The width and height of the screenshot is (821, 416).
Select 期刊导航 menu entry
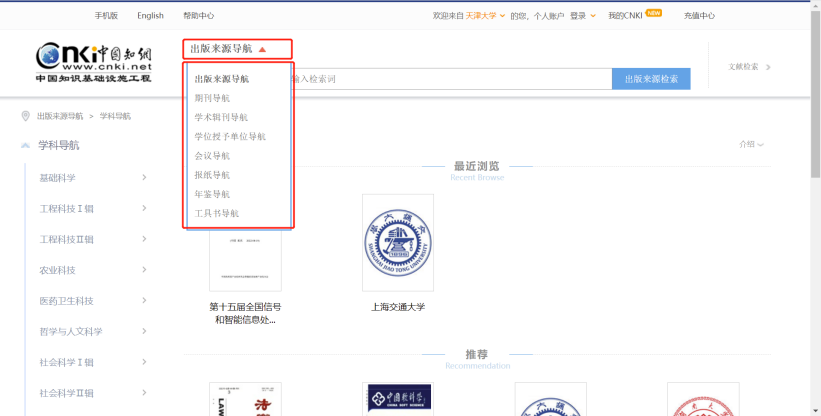pyautogui.click(x=212, y=98)
